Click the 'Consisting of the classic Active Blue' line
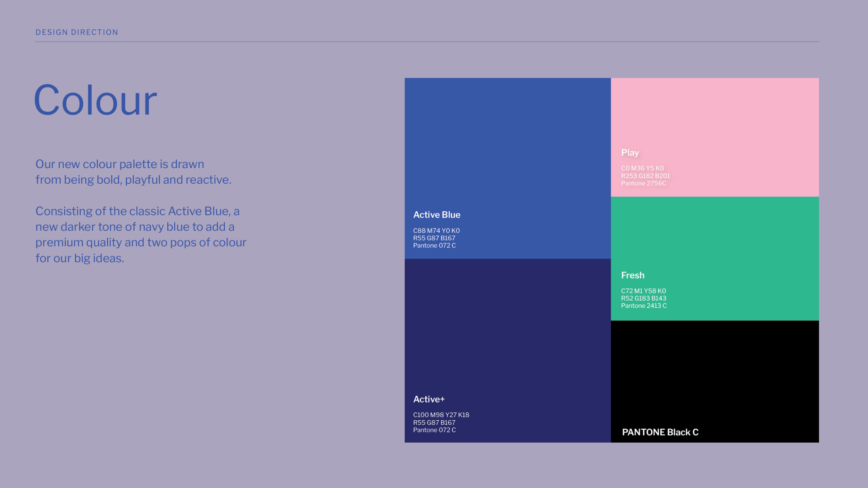The height and width of the screenshot is (488, 868). coord(137,211)
